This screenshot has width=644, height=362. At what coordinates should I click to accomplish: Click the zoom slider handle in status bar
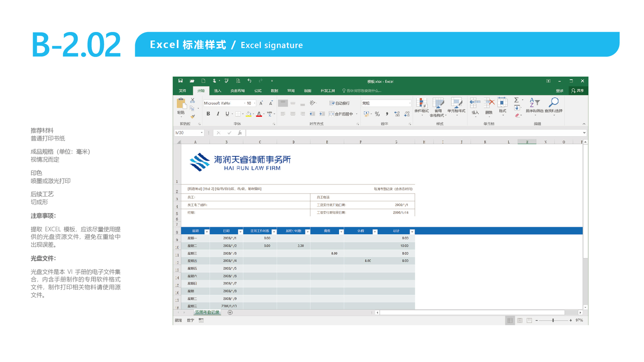click(553, 321)
